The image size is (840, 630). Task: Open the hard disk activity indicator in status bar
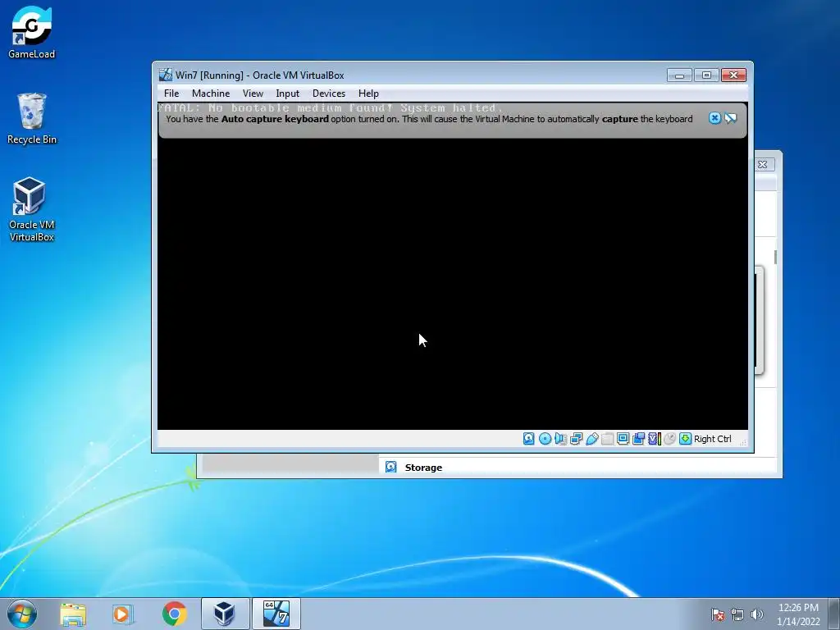click(x=529, y=439)
